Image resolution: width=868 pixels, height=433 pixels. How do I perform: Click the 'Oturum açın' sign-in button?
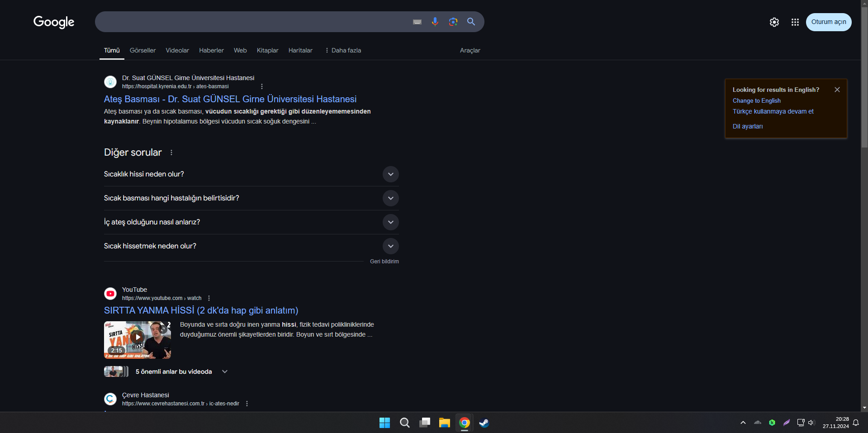tap(829, 22)
